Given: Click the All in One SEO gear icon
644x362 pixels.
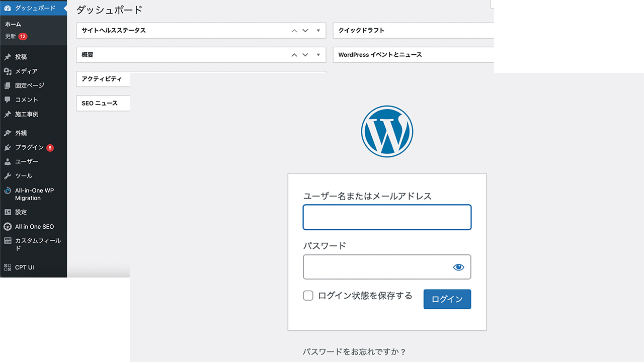Looking at the screenshot, I should click(x=8, y=227).
